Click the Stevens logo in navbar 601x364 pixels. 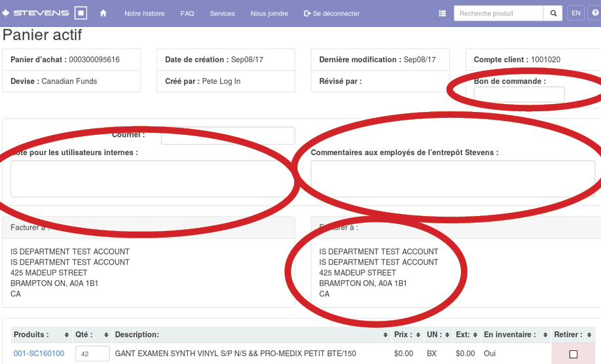click(x=45, y=13)
